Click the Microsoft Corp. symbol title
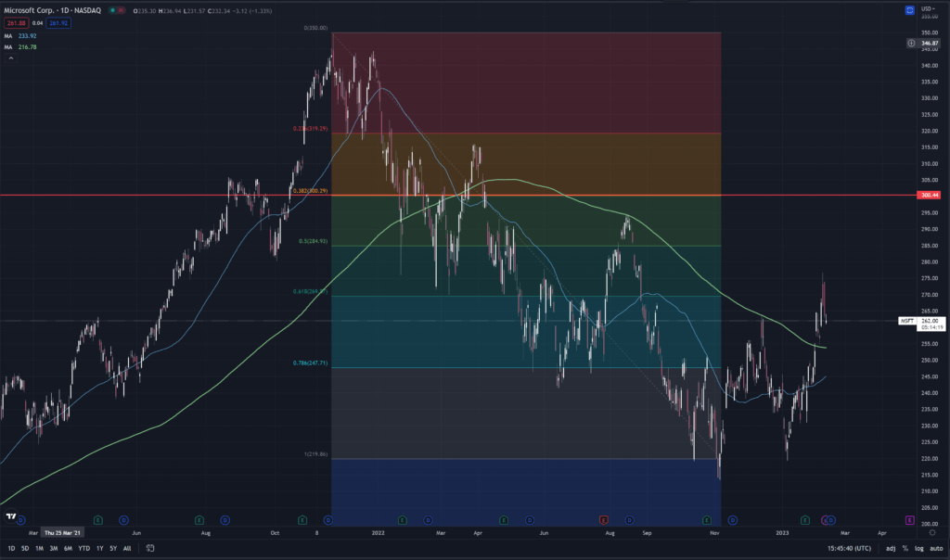The image size is (950, 560). pos(53,10)
